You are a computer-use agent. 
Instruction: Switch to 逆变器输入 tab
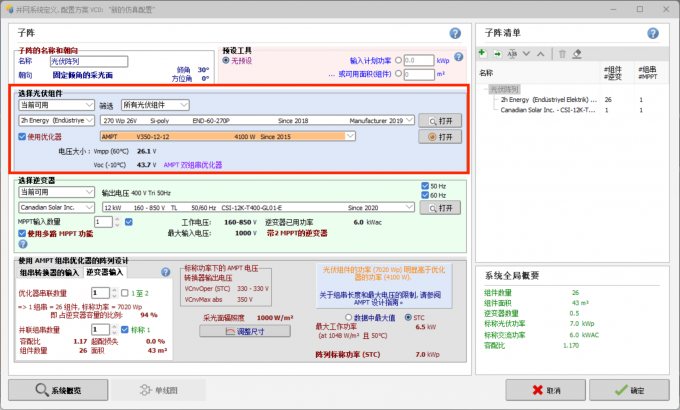click(x=105, y=272)
